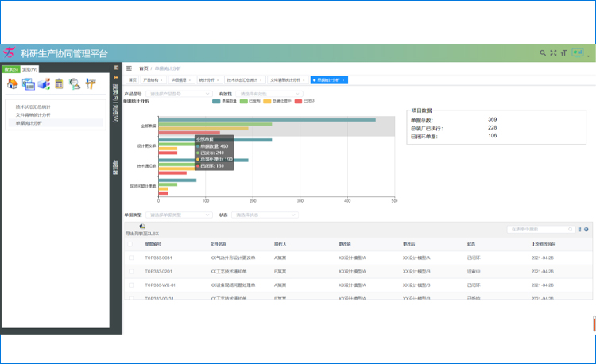The height and width of the screenshot is (364, 596).
Task: Toggle the 总装处理中 yellow legend swatch
Action: pyautogui.click(x=268, y=101)
